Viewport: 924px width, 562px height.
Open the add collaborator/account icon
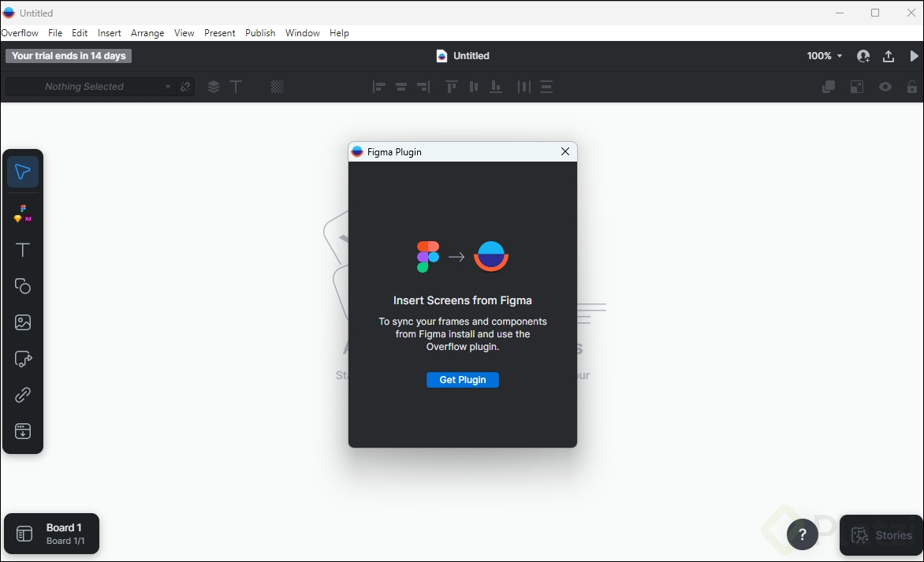863,56
